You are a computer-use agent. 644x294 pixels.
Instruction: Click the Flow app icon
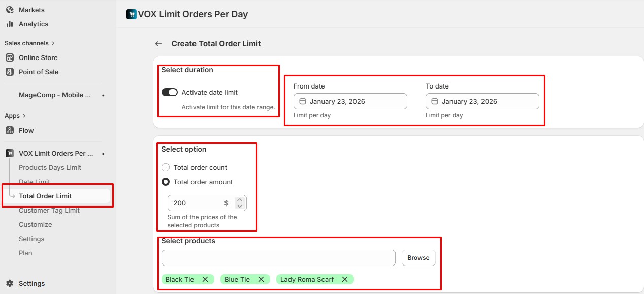click(10, 130)
